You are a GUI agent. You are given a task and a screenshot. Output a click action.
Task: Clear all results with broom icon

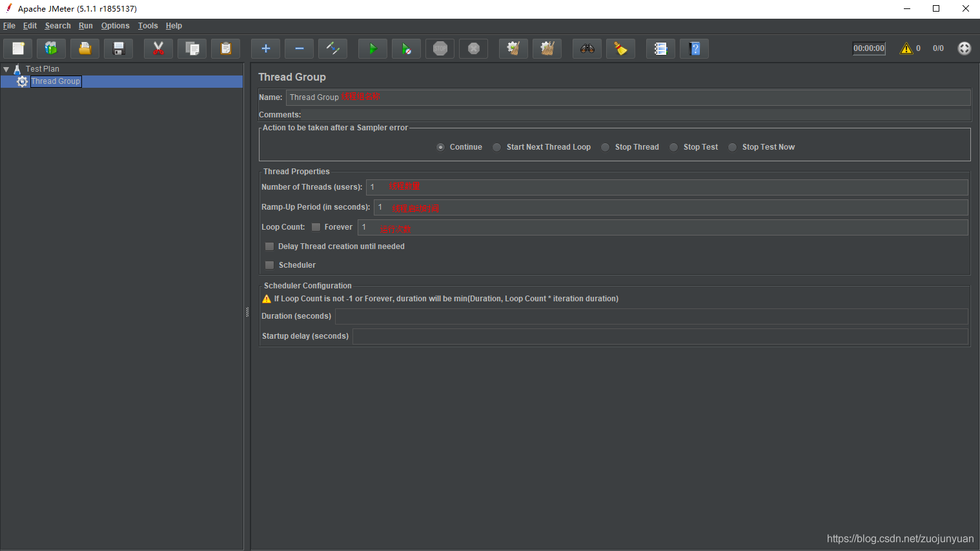click(x=547, y=48)
